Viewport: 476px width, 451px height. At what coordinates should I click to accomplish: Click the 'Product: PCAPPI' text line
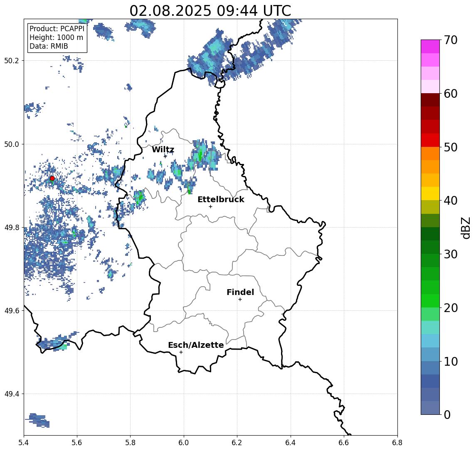click(57, 29)
